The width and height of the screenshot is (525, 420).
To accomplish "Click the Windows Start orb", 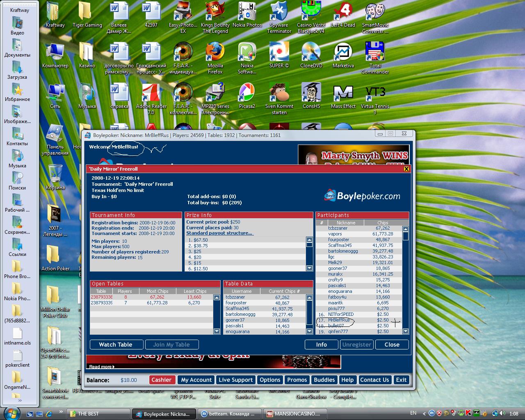I will [11, 413].
